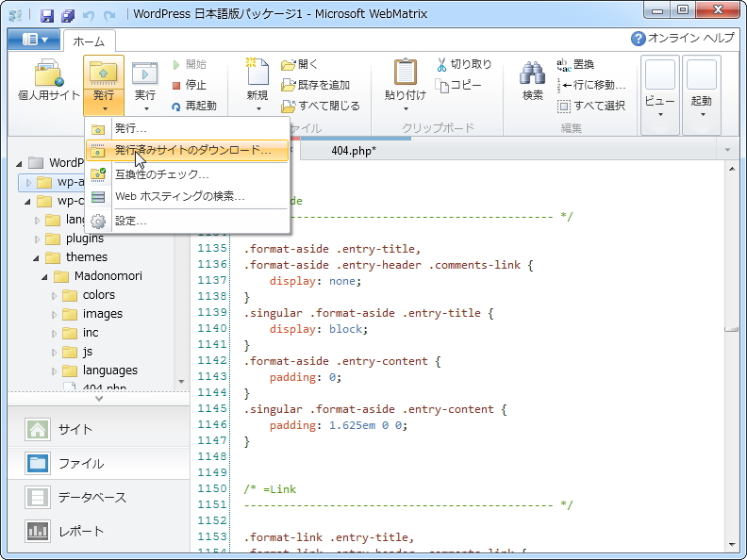Click the 貼り付け (Paste) clipboard icon
Image resolution: width=747 pixels, height=560 pixels.
click(x=406, y=72)
